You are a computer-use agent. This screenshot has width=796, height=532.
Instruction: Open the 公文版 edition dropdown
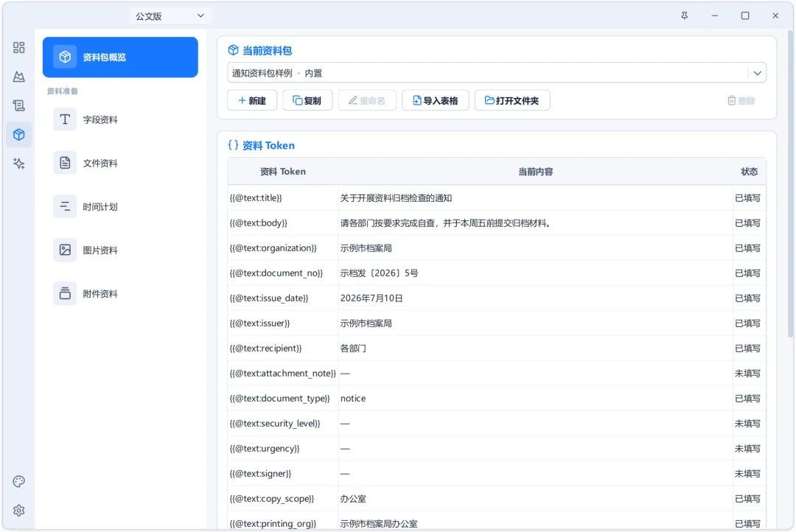170,16
